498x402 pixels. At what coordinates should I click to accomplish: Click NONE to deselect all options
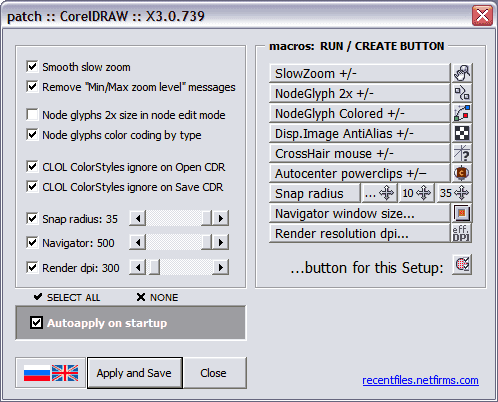(x=157, y=297)
